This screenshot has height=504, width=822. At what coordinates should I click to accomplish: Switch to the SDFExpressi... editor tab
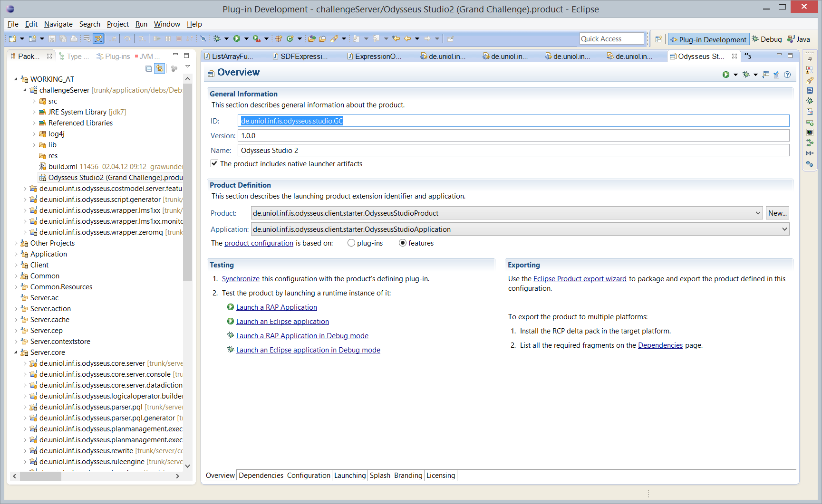point(300,56)
